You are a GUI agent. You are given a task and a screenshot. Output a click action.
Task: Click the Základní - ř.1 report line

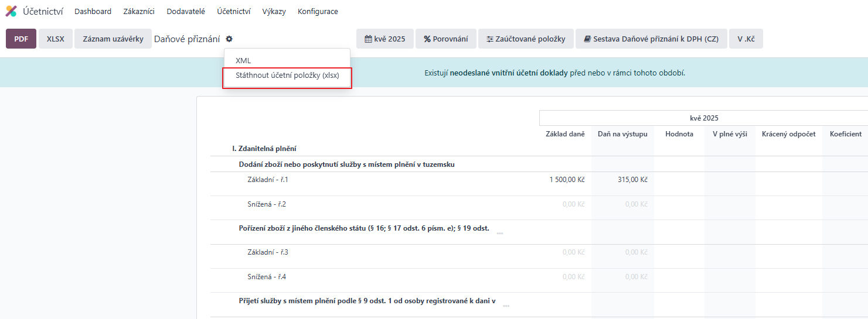(x=268, y=180)
